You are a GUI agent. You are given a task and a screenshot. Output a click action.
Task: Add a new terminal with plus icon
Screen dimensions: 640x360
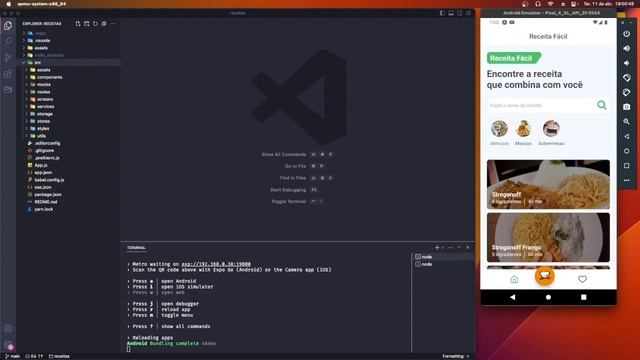click(x=437, y=247)
